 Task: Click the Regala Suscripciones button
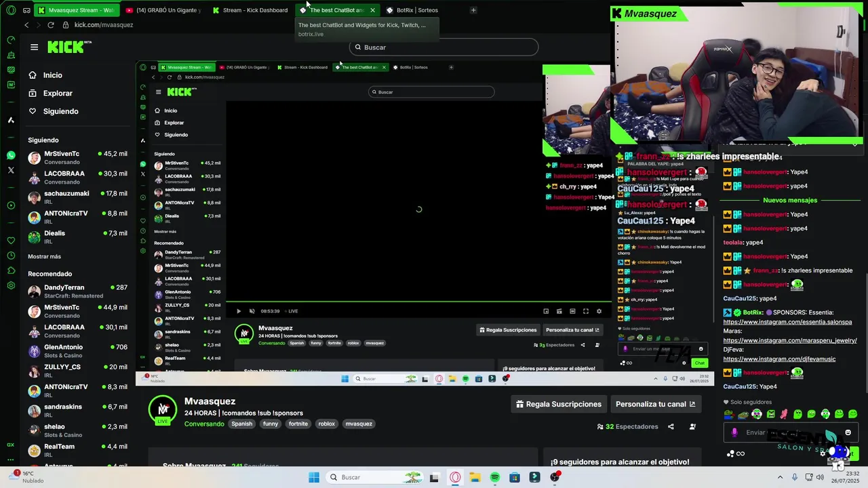point(559,404)
